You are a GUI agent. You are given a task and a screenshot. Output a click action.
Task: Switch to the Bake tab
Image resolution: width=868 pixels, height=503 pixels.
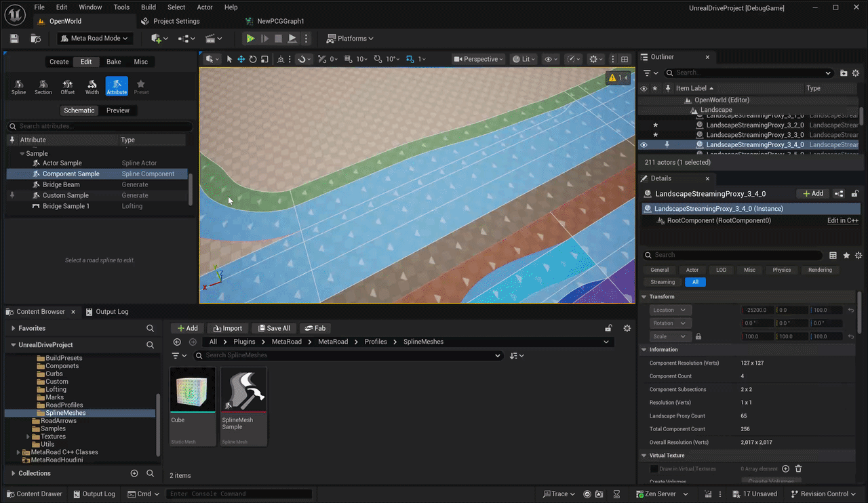(x=114, y=62)
